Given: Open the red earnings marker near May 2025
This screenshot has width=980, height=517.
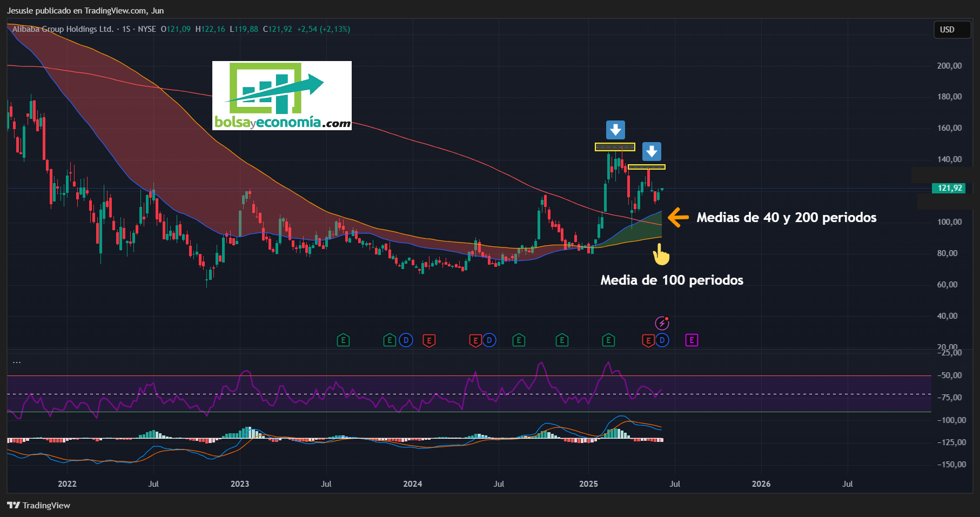Looking at the screenshot, I should pos(648,340).
